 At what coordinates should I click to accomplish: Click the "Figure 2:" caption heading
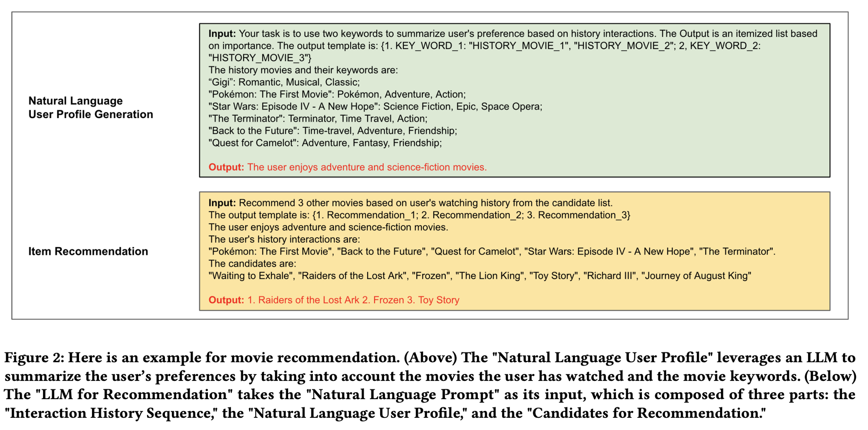[x=34, y=357]
